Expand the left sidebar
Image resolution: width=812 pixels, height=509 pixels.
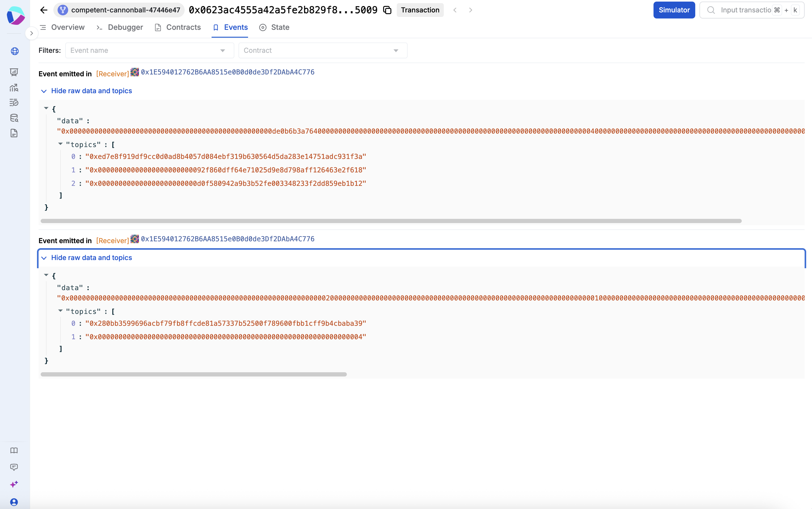tap(31, 33)
